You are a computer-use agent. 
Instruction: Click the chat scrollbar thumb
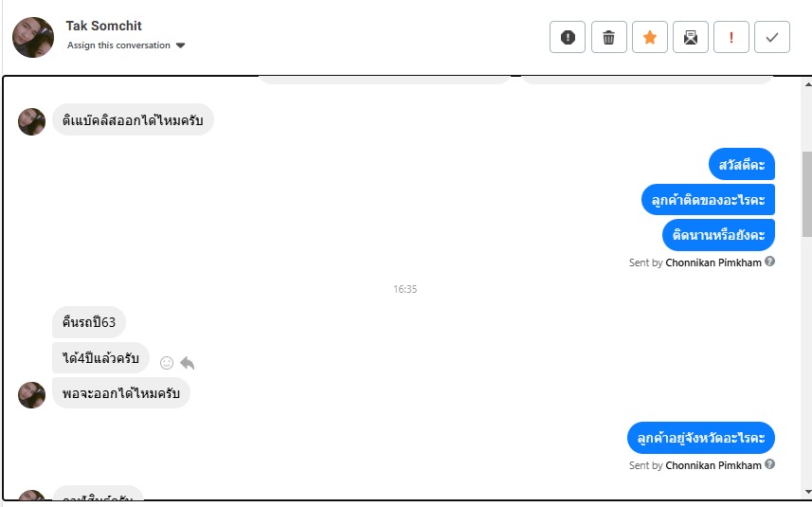pyautogui.click(x=807, y=193)
